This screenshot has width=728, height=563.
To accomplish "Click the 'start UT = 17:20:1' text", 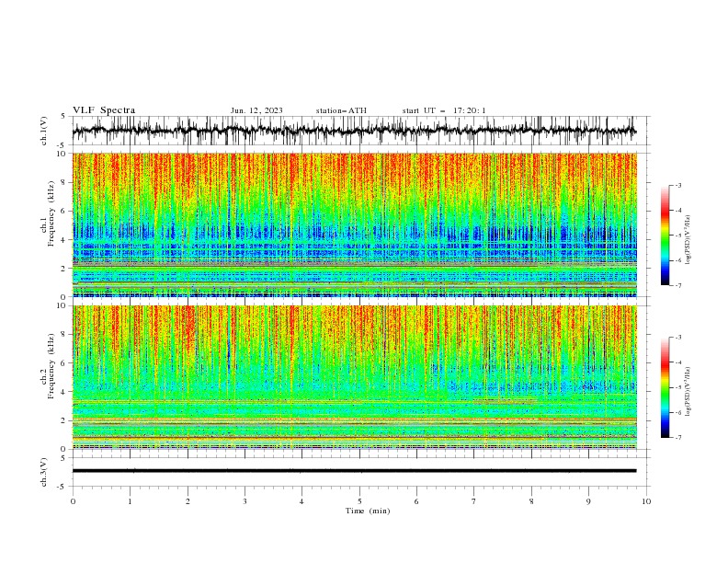I will [444, 110].
